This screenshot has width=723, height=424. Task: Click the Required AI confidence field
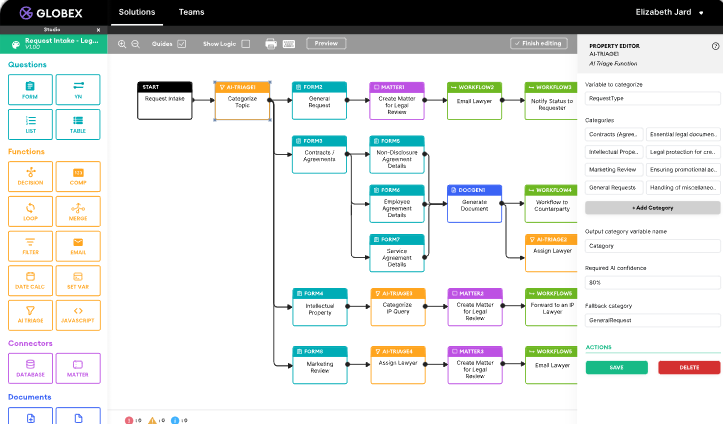pyautogui.click(x=652, y=283)
